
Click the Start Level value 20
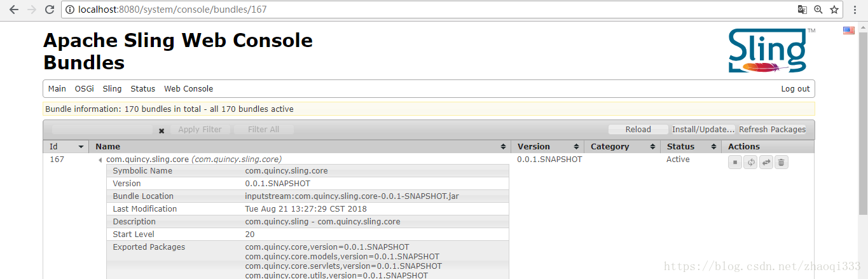[x=250, y=235]
